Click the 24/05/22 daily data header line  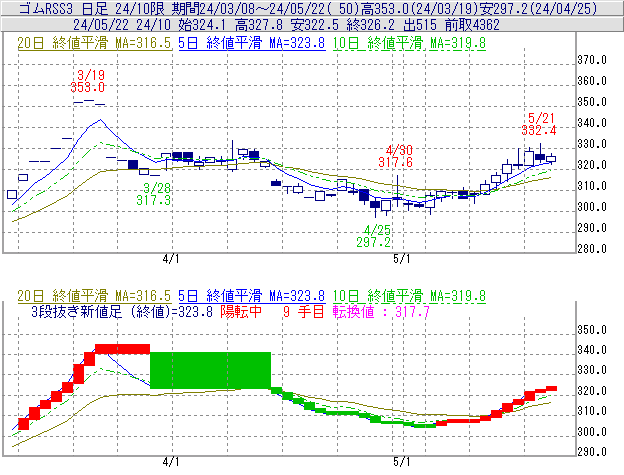click(x=286, y=25)
